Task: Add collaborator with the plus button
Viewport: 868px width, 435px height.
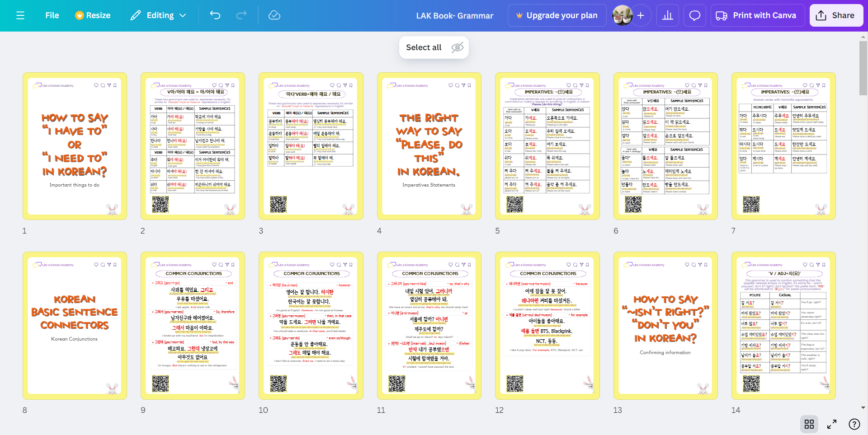Action: tap(641, 15)
